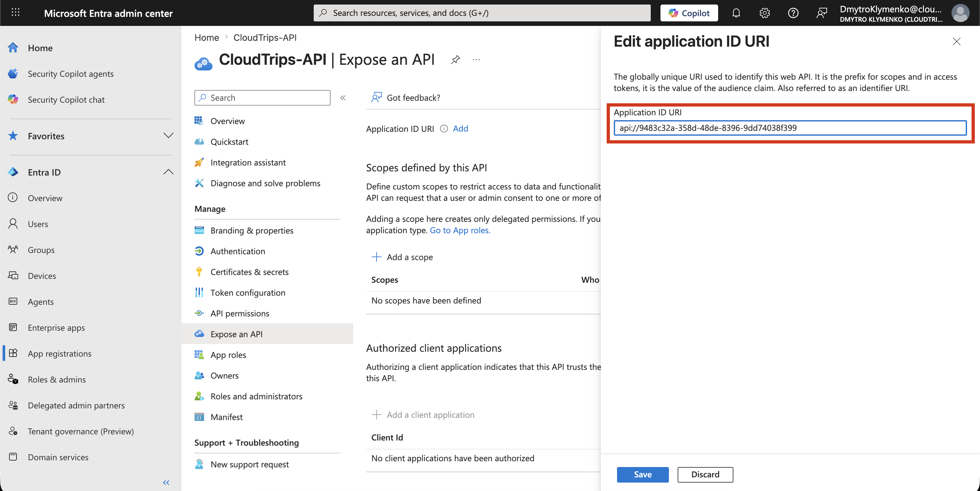The width and height of the screenshot is (980, 491).
Task: Open Security Copilot agents
Action: pos(71,74)
